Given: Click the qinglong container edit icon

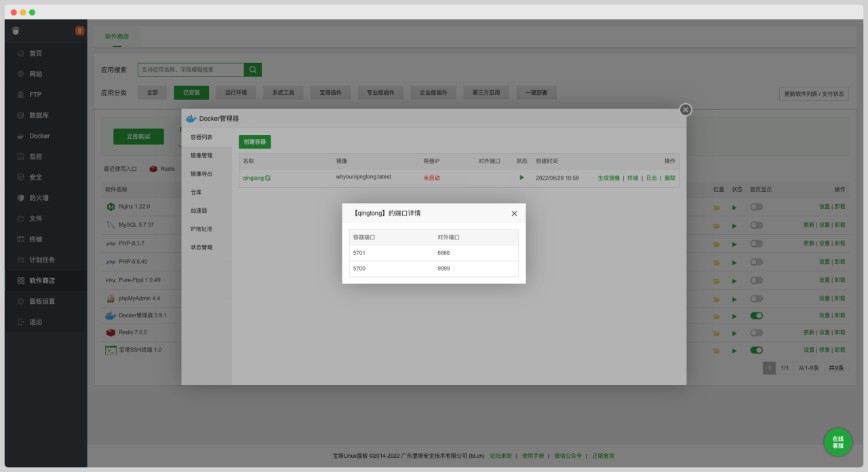Looking at the screenshot, I should coord(268,178).
